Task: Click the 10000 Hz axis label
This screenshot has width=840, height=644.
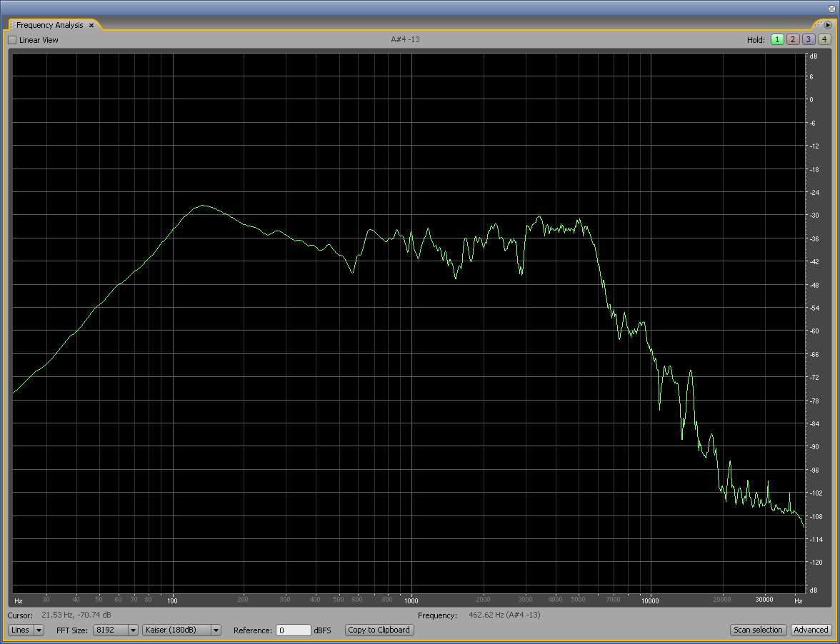Action: tap(650, 601)
